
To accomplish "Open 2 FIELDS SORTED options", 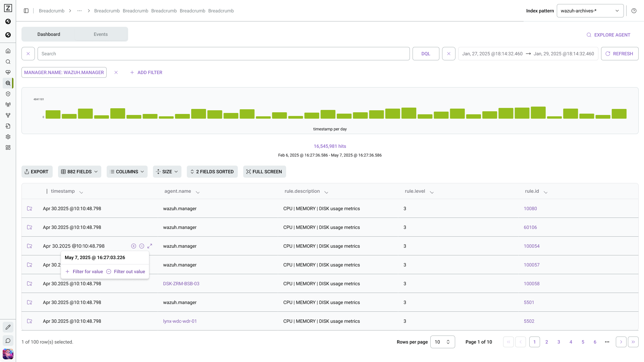I will coord(212,172).
